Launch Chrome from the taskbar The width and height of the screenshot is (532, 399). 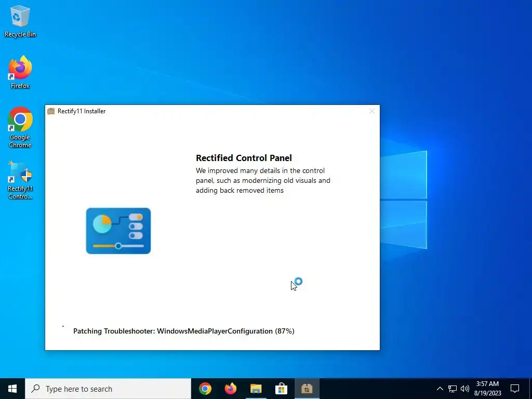pyautogui.click(x=205, y=389)
